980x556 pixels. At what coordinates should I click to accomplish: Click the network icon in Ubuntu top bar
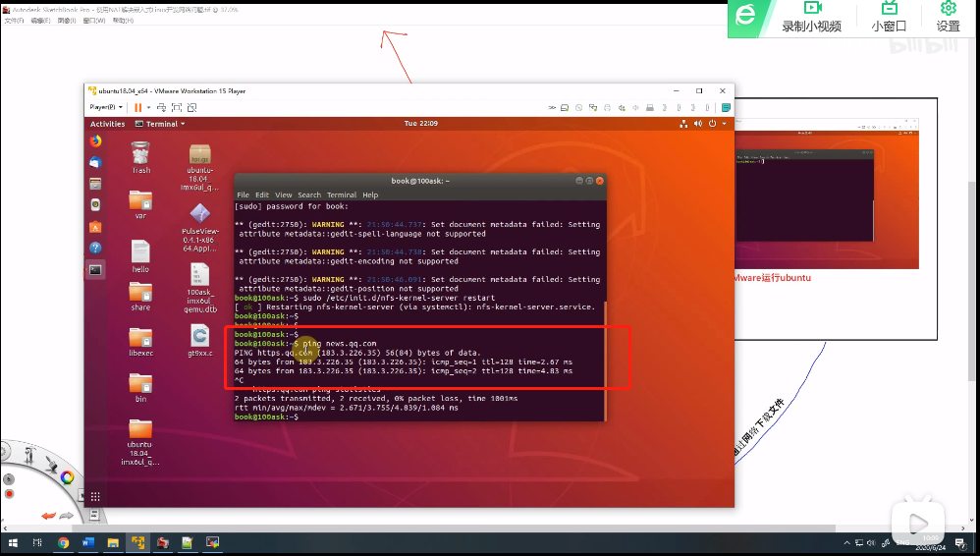[x=683, y=124]
